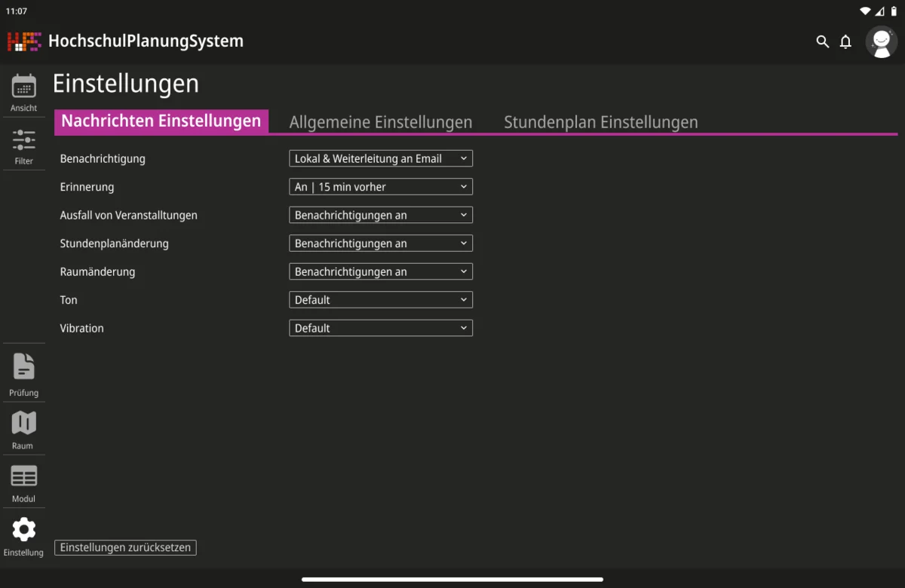
Task: Open the Raum map icon
Action: 23,423
